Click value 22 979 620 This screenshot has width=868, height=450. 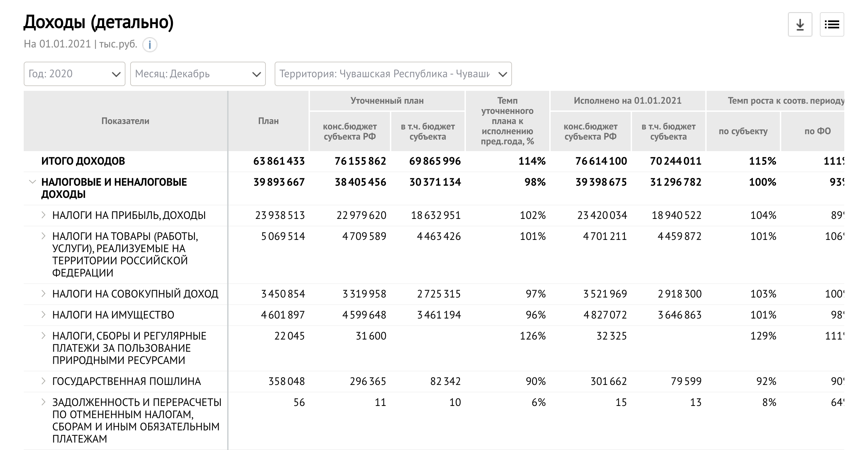361,215
